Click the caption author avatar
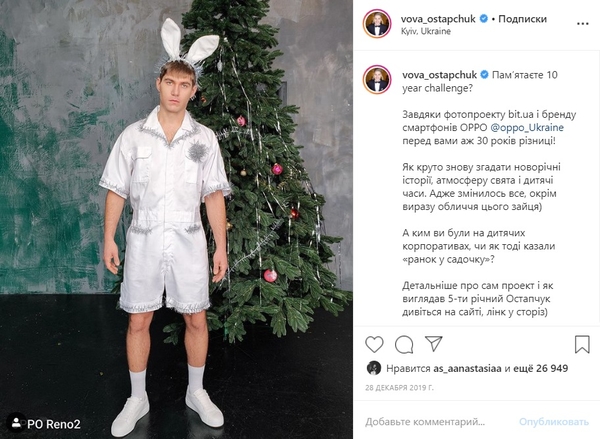600x439 pixels. click(377, 80)
